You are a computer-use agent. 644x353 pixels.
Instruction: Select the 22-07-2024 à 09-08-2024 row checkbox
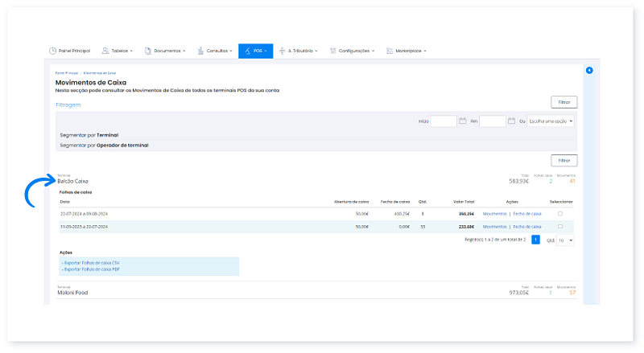tap(560, 214)
